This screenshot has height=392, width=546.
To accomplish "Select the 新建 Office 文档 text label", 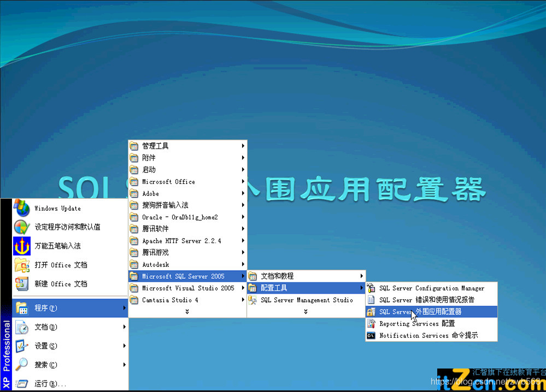I will coord(61,284).
